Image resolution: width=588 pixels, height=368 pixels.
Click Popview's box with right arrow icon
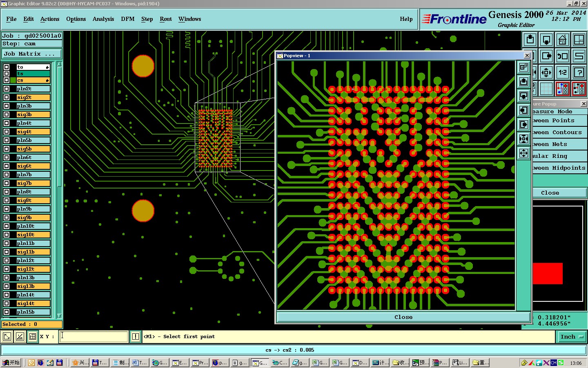click(x=523, y=125)
